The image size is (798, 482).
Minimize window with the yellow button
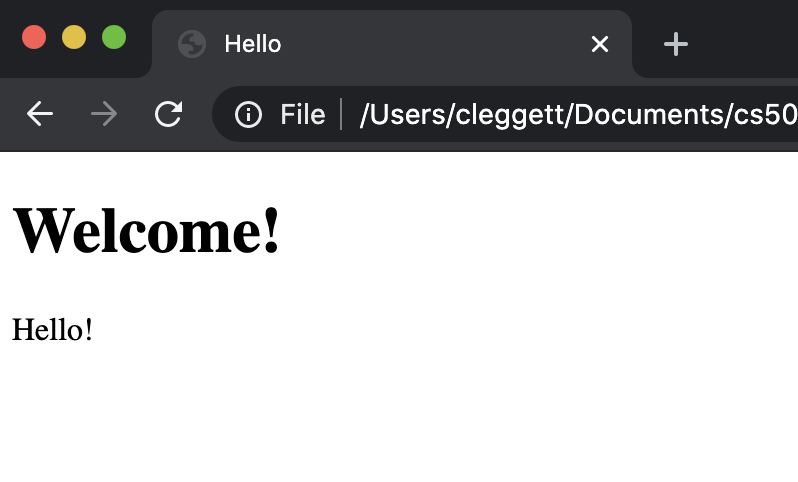click(74, 37)
